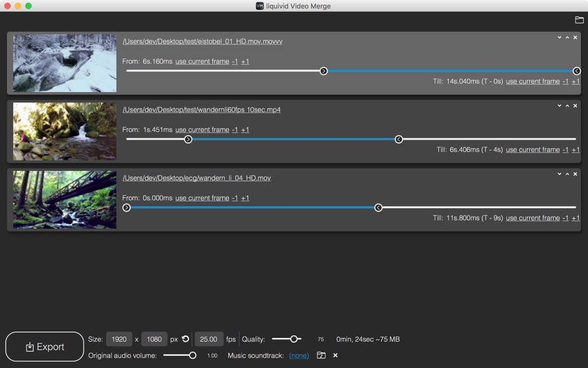Move wandern_li_04_HD clip down
The width and height of the screenshot is (588, 368).
559,174
